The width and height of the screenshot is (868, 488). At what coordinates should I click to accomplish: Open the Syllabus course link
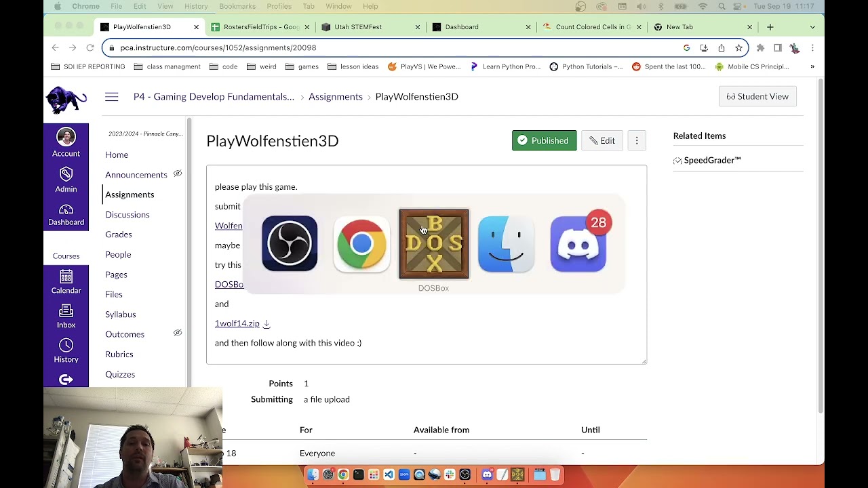pyautogui.click(x=121, y=314)
